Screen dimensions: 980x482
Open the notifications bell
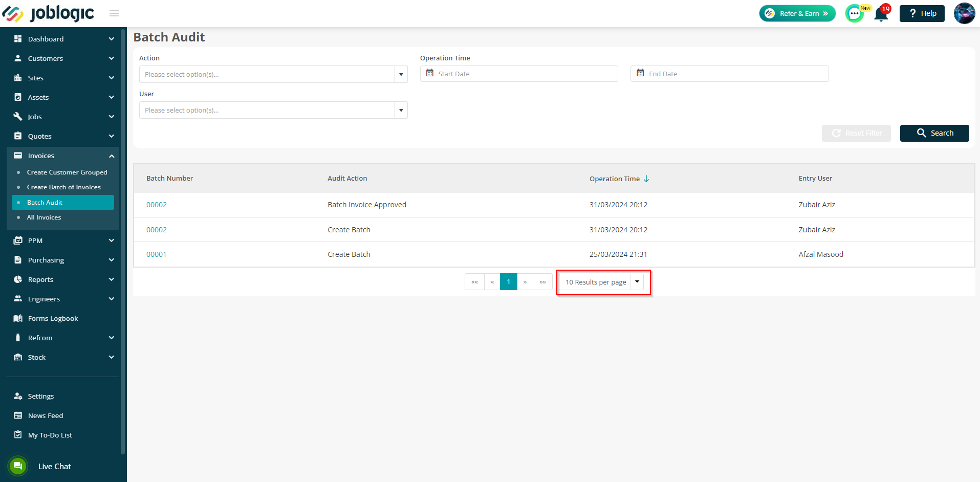(881, 14)
